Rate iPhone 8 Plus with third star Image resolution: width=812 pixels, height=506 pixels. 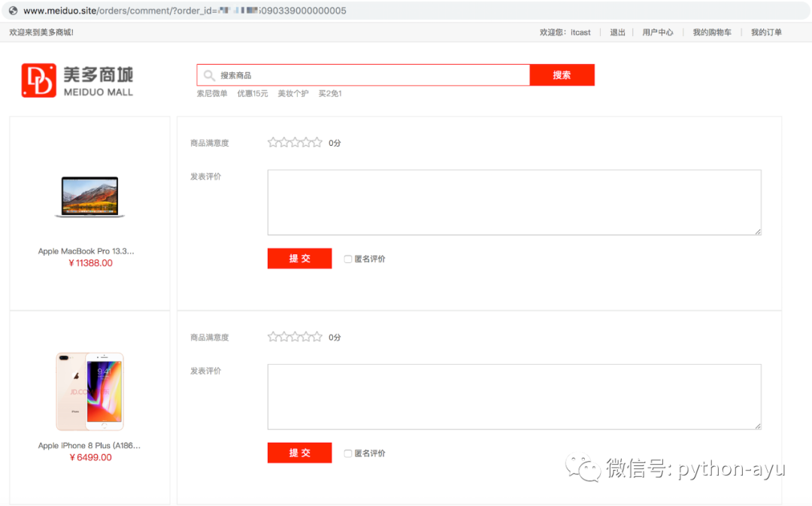(x=295, y=337)
